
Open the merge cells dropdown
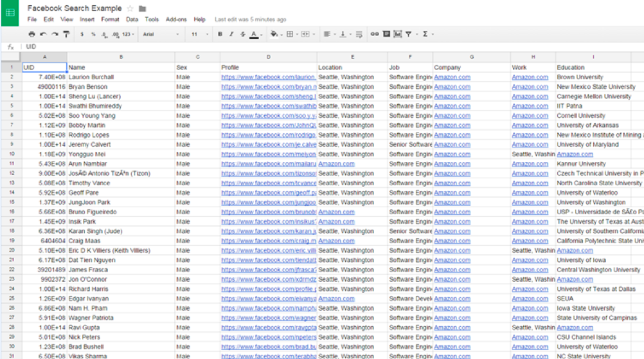308,34
